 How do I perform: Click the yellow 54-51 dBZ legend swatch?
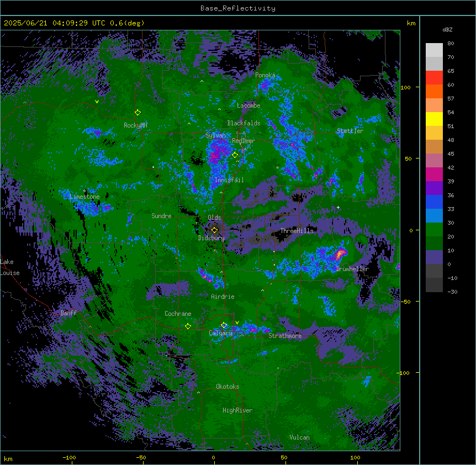pyautogui.click(x=434, y=119)
